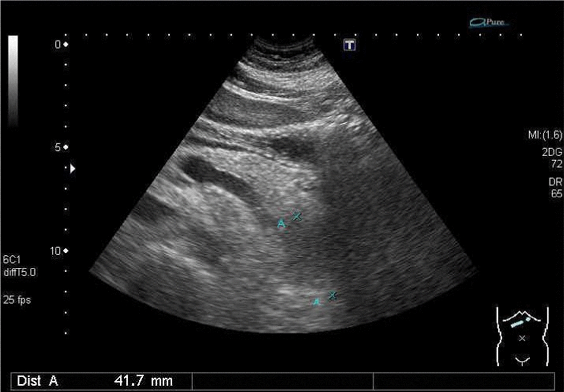Select the body marker pictogram
The width and height of the screenshot is (564, 392).
[x=522, y=336]
